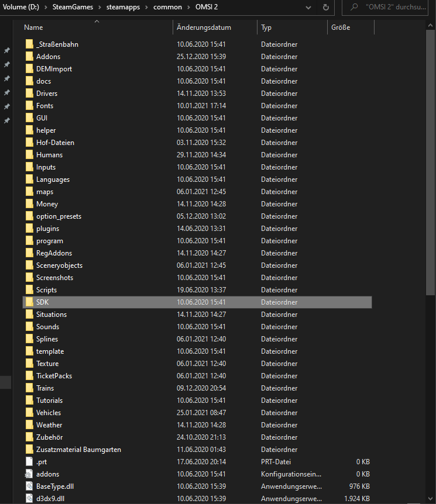This screenshot has height=504, width=436.
Task: Click the BaseType.dll file icon
Action: (30, 486)
